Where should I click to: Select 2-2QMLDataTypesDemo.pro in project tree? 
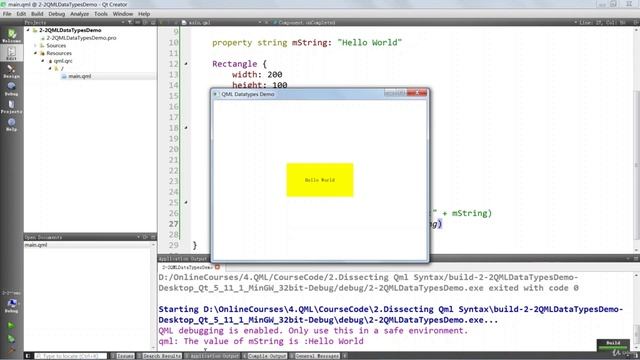81,38
